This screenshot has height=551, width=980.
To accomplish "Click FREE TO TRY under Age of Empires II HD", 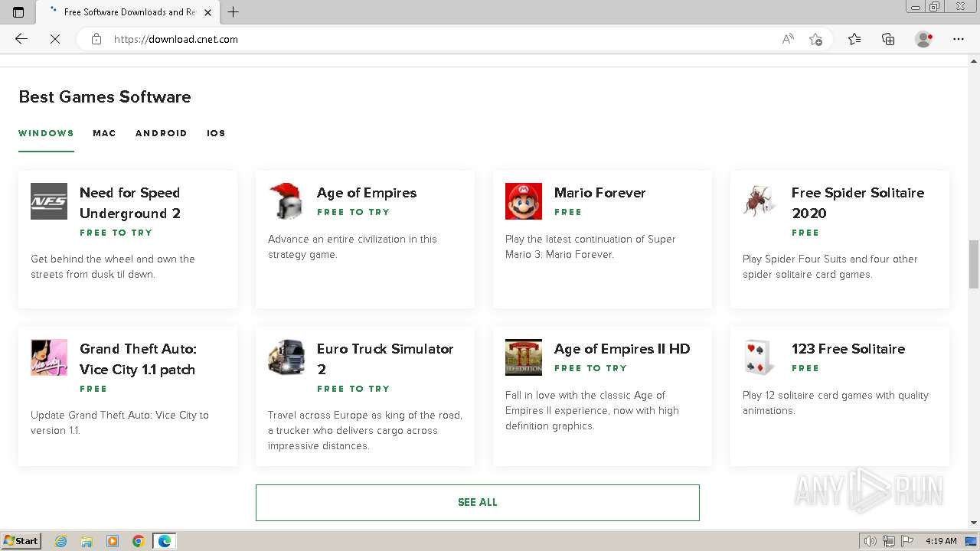I will click(590, 368).
